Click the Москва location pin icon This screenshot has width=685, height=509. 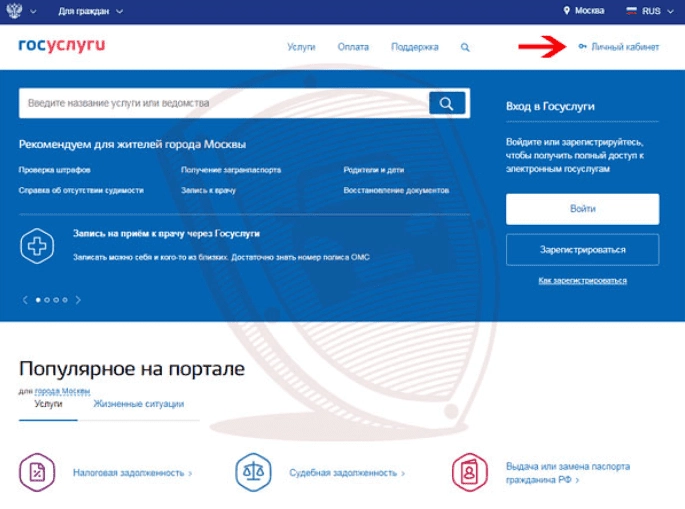coord(567,10)
